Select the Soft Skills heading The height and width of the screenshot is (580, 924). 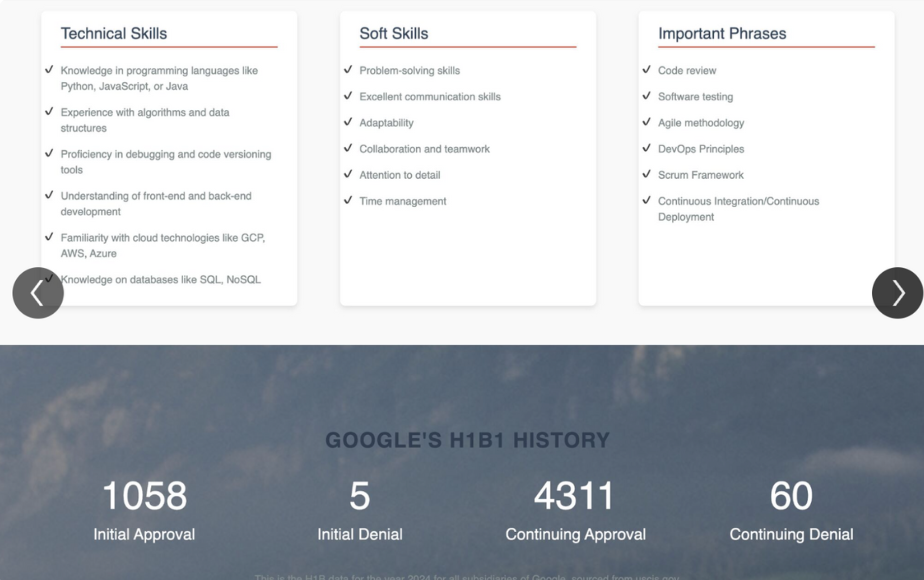click(395, 34)
